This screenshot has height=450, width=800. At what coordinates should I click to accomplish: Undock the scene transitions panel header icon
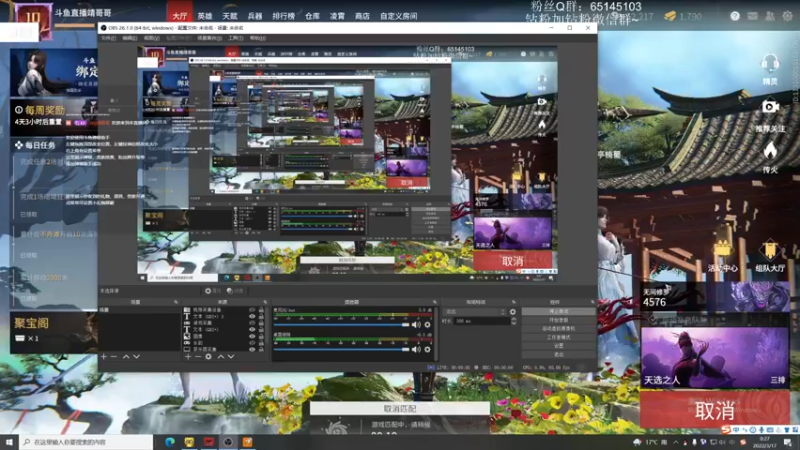point(514,302)
